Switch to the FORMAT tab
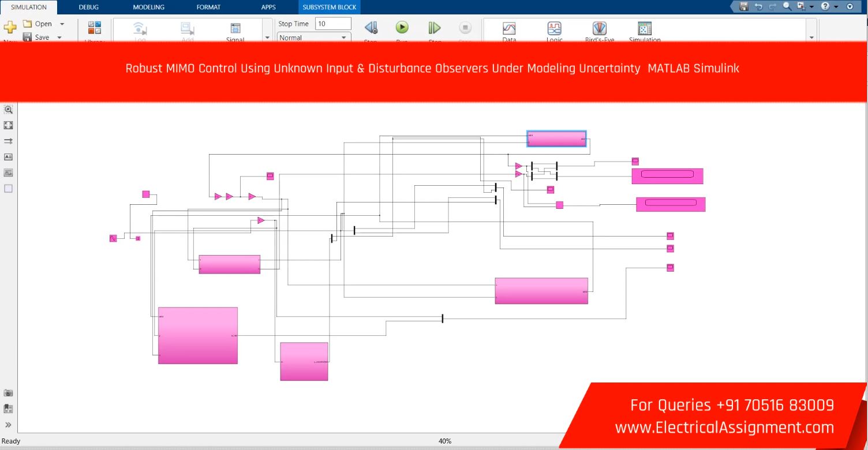 (x=208, y=7)
